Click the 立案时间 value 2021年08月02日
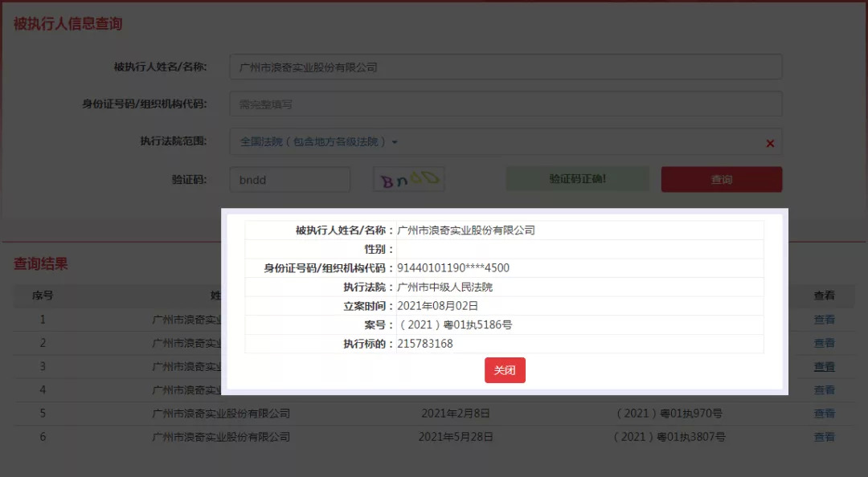The height and width of the screenshot is (477, 868). 438,306
